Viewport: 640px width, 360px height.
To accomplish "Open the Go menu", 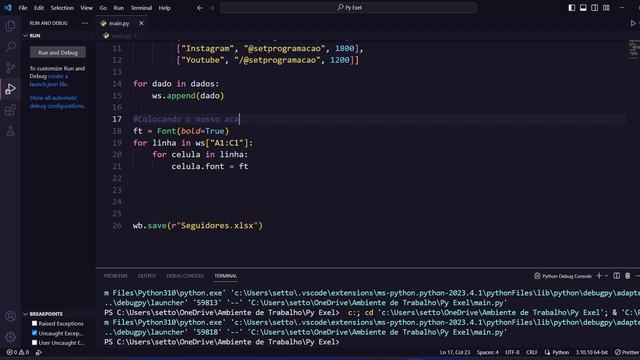I will [x=103, y=8].
